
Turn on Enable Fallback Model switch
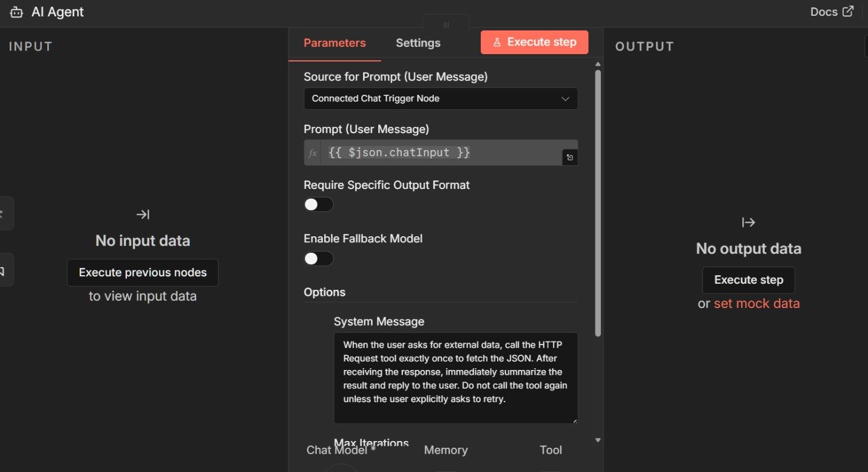click(319, 259)
